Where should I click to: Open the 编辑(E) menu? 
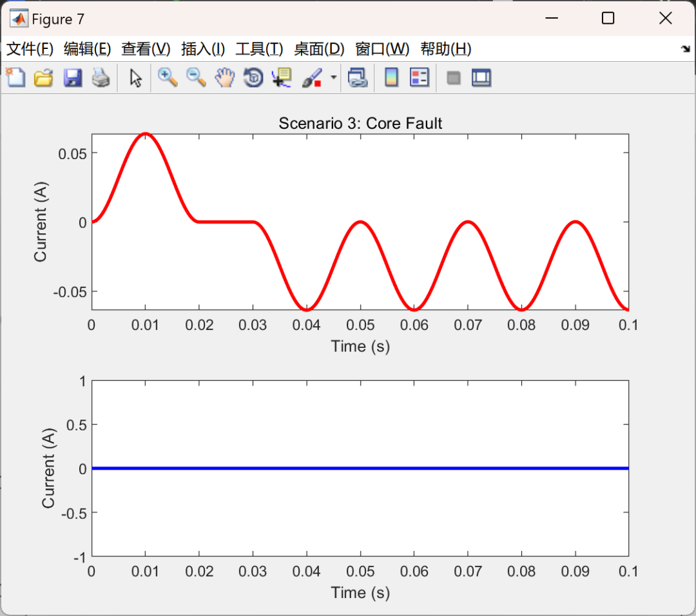pos(88,49)
